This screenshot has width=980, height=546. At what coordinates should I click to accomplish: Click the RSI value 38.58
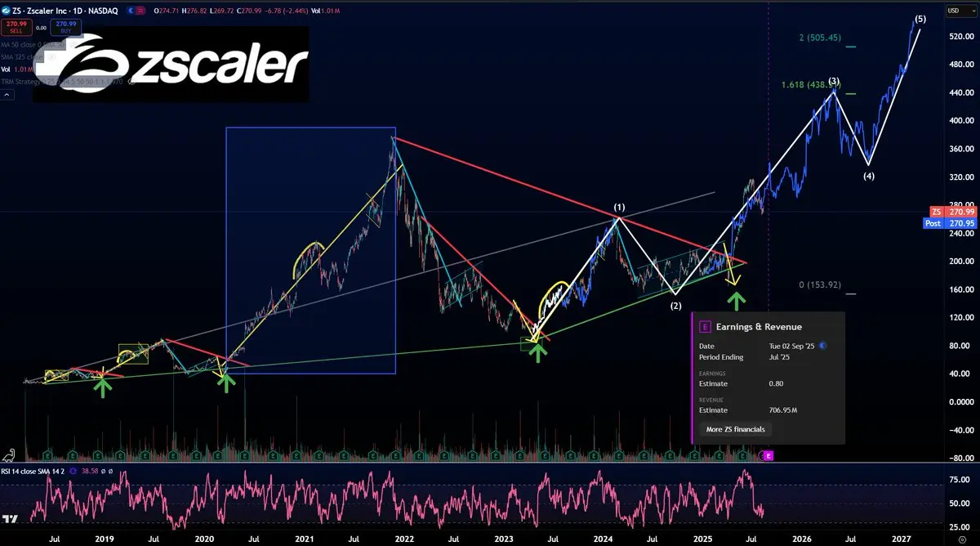click(90, 472)
